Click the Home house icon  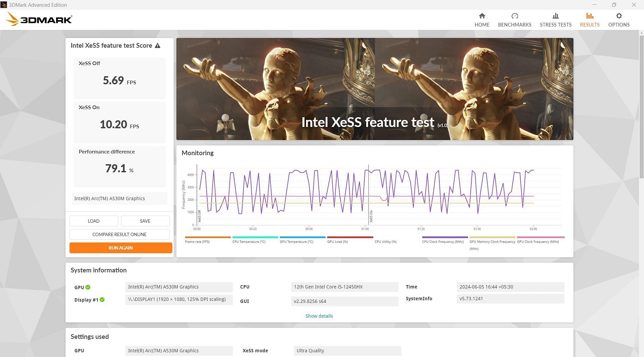click(x=482, y=16)
